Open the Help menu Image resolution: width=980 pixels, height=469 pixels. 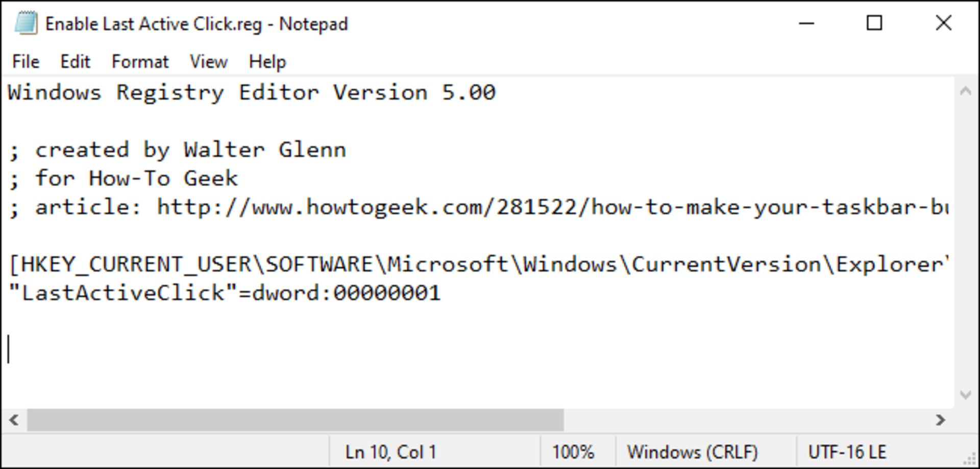(267, 62)
